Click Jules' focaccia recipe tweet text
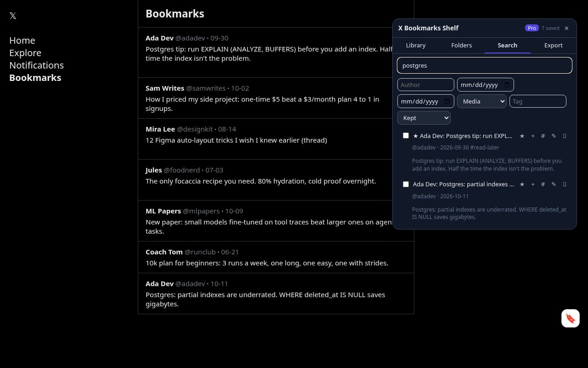 (261, 181)
